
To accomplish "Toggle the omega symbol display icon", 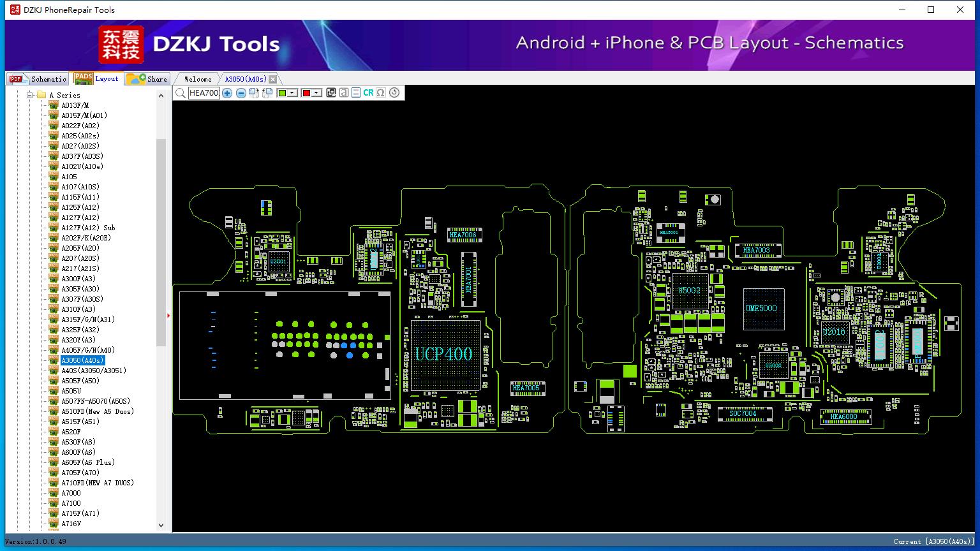I will 381,93.
